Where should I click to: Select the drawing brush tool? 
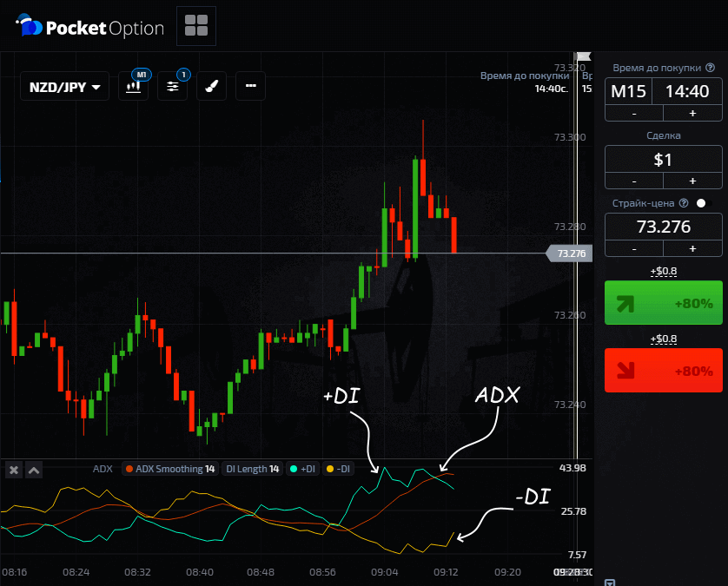[211, 86]
